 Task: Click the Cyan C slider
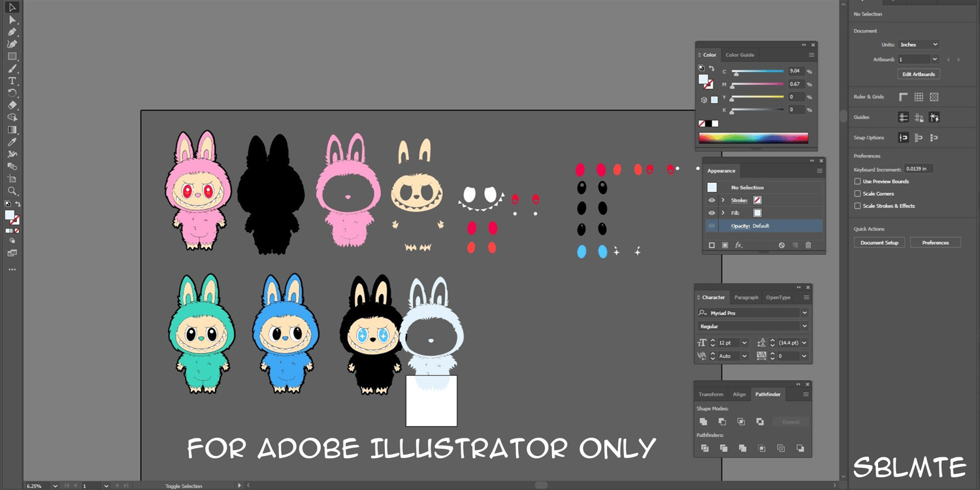tap(757, 71)
